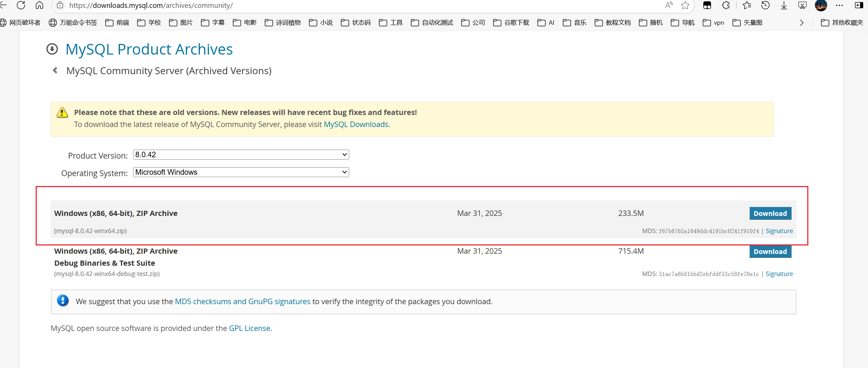
Task: Open Operating System dropdown Microsoft Windows
Action: point(241,172)
